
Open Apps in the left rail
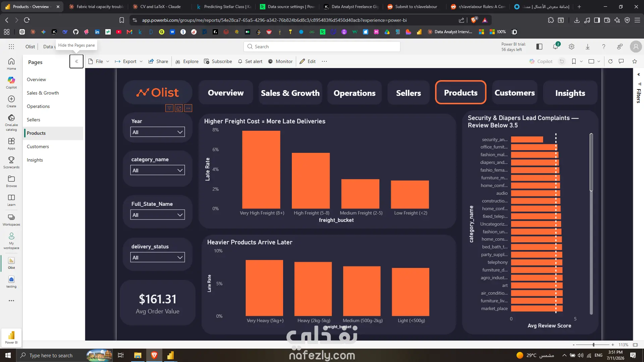11,143
